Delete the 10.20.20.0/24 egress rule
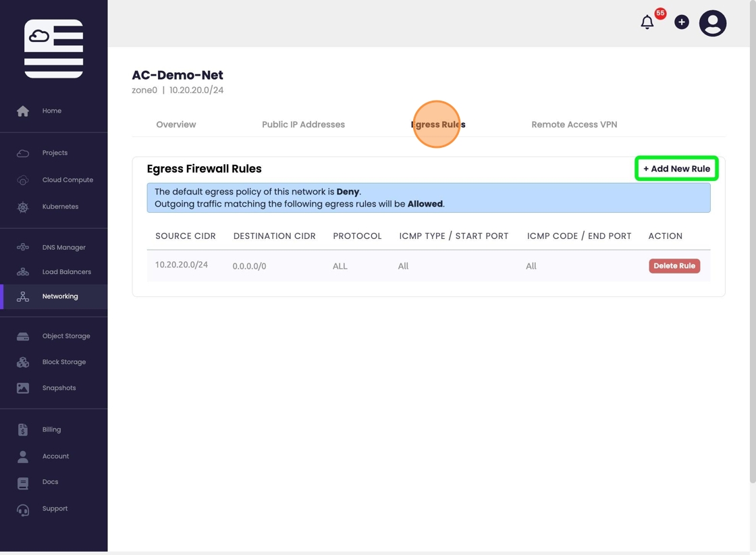The height and width of the screenshot is (555, 756). coord(674,266)
